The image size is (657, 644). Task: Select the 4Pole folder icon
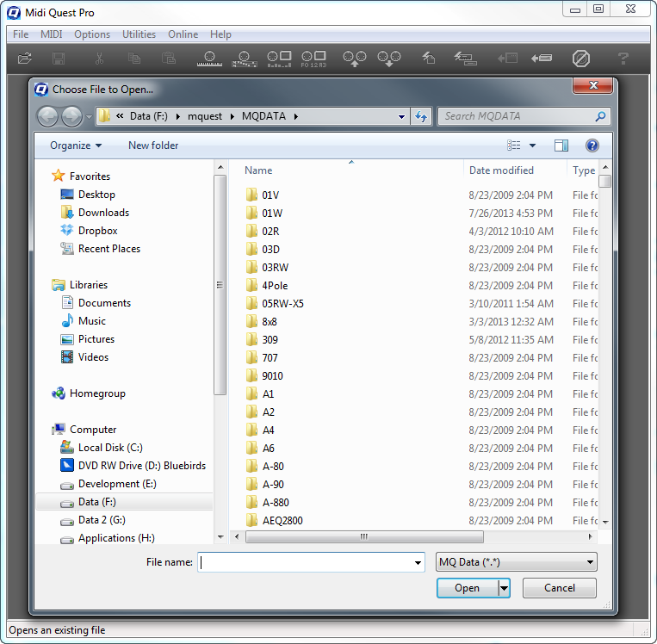(x=251, y=285)
